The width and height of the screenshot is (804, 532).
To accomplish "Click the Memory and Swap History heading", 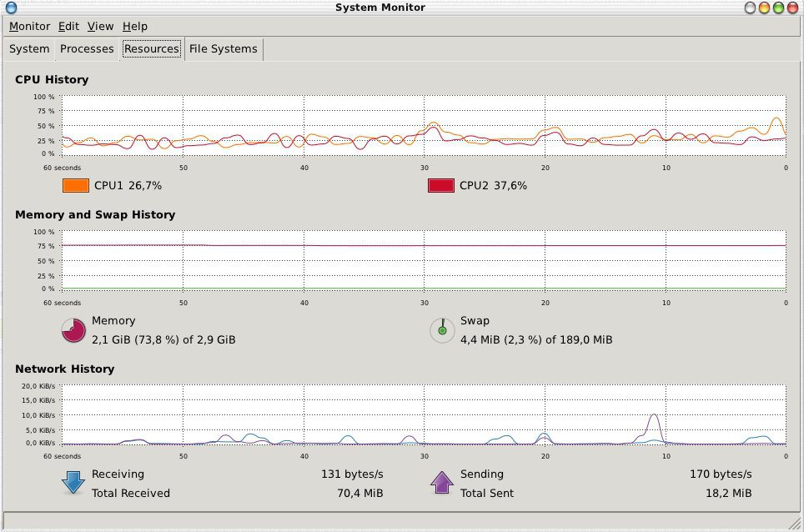I will (95, 215).
